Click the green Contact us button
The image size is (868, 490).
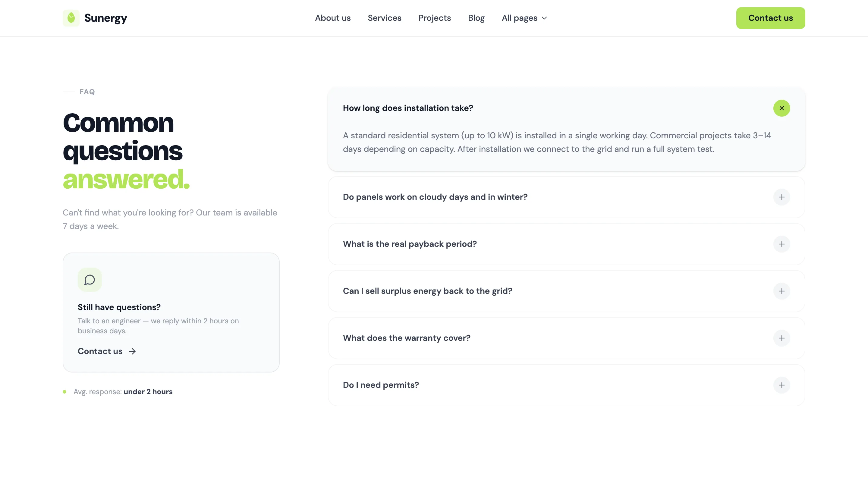pyautogui.click(x=771, y=18)
